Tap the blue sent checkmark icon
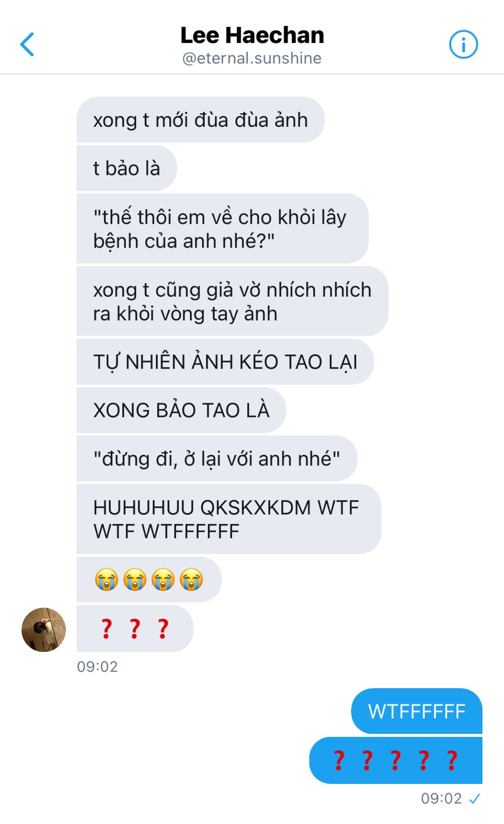The width and height of the screenshot is (504, 824). tap(475, 799)
